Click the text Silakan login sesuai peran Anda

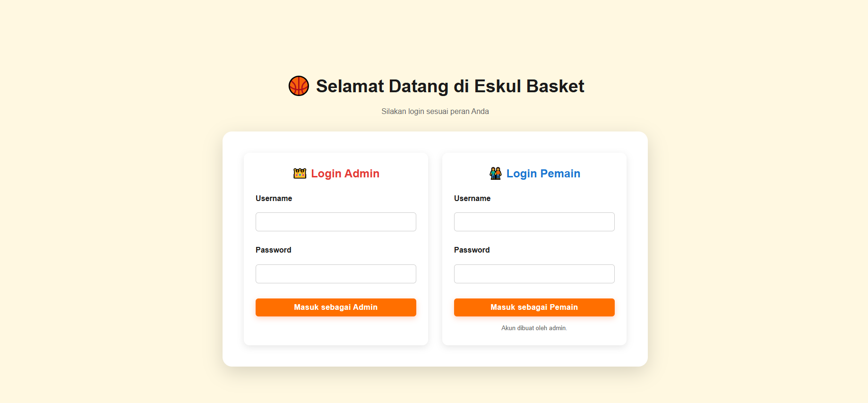click(x=435, y=111)
